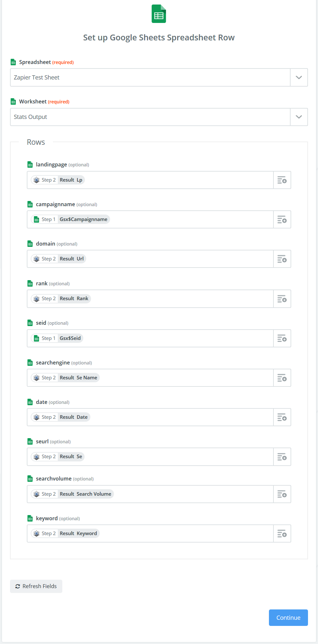Click inside the keyword input field

point(184,533)
